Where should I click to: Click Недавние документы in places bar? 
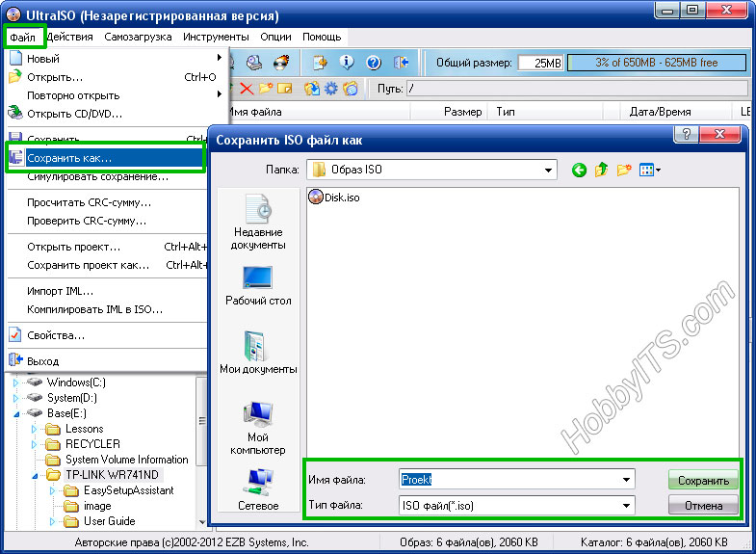(258, 223)
